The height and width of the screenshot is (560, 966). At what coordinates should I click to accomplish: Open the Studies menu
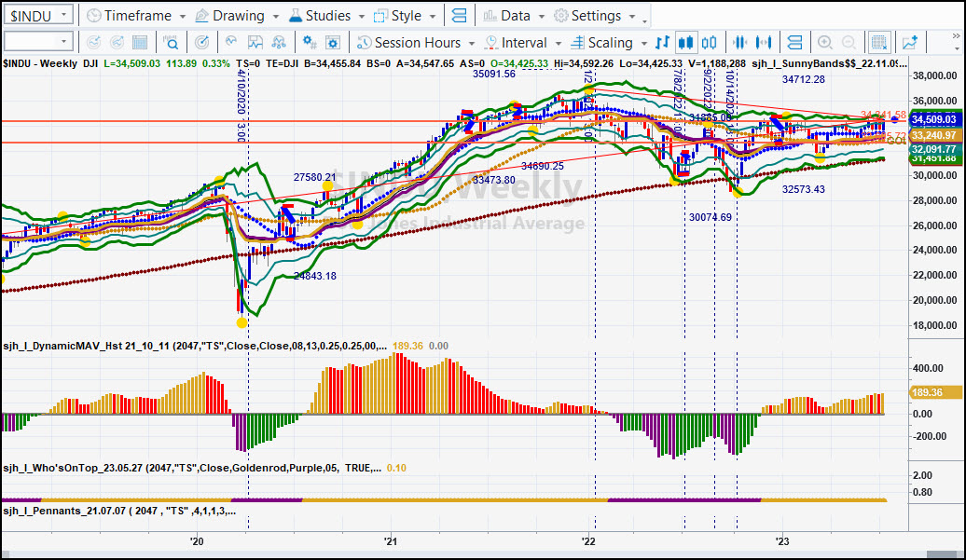[320, 16]
